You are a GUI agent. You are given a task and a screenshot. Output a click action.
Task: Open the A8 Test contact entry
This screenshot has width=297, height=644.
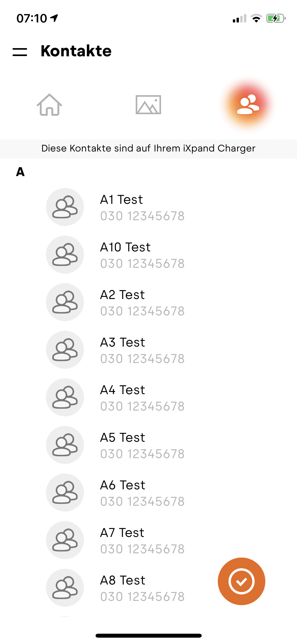(122, 587)
